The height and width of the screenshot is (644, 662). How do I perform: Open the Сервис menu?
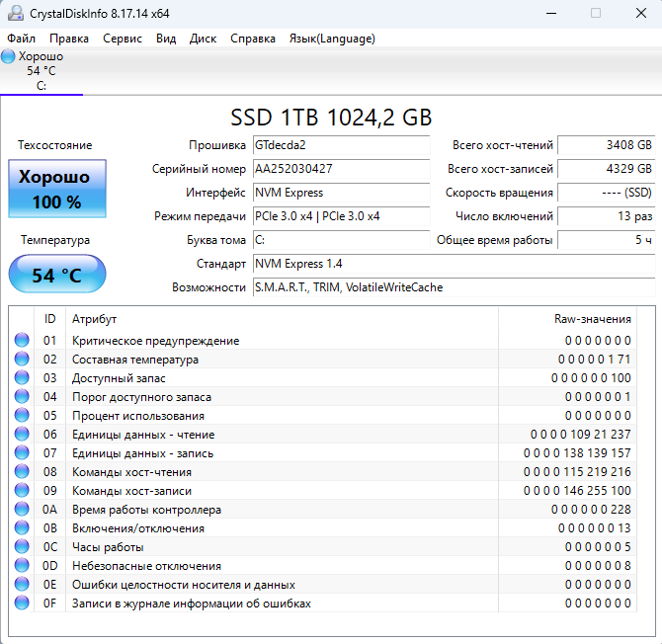[x=123, y=39]
